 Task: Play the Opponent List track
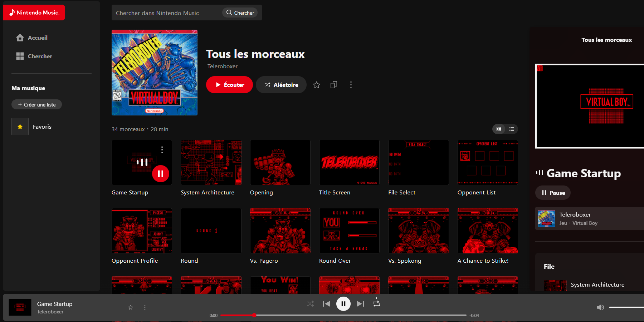(488, 162)
